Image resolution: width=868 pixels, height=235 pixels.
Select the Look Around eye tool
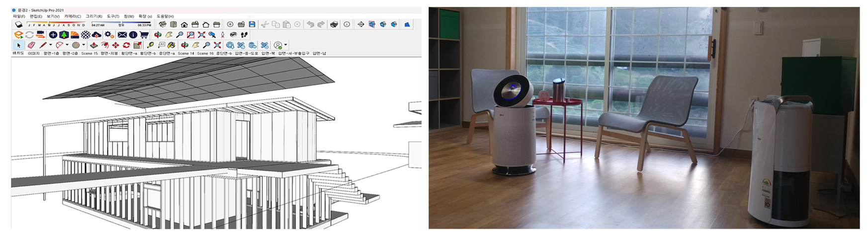click(x=233, y=35)
